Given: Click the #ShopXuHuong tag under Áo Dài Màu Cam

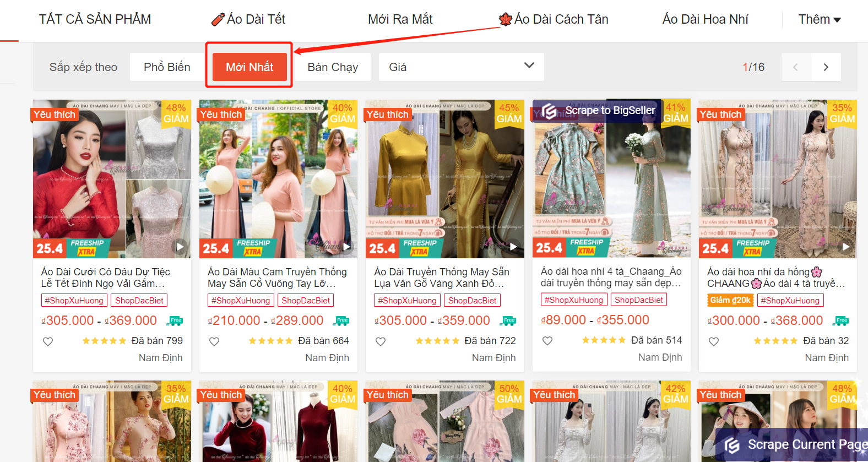Looking at the screenshot, I should click(x=241, y=301).
